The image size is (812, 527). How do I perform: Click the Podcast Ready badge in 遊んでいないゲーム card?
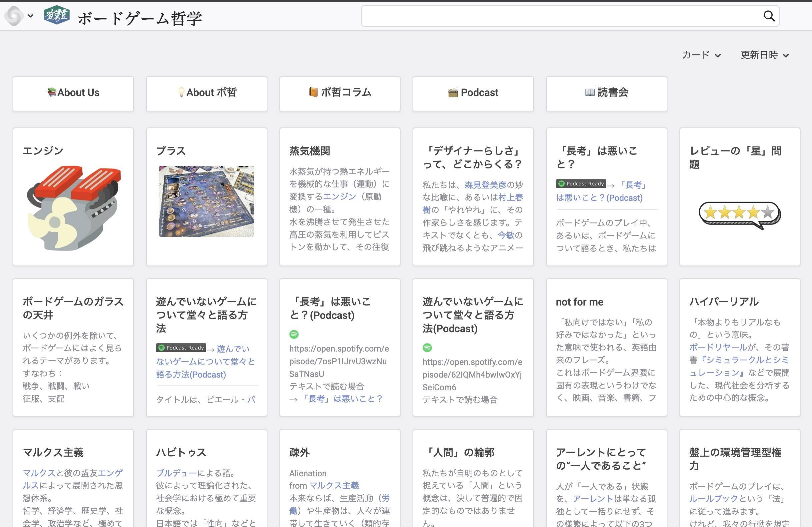(x=181, y=348)
